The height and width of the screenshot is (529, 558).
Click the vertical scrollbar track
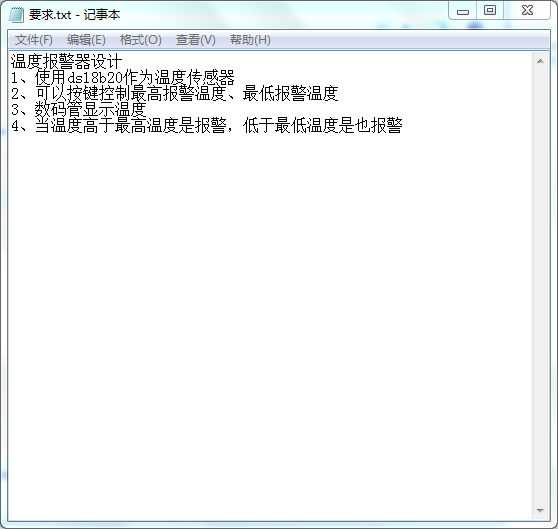[x=540, y=286]
